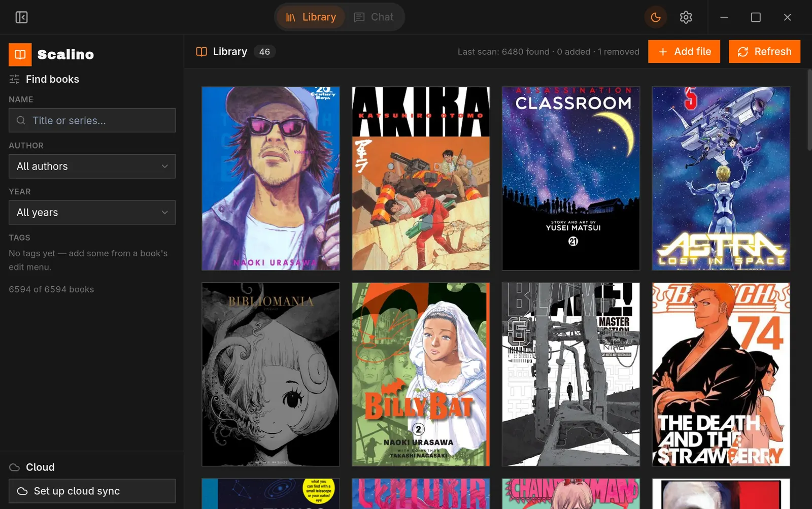Collapse the sidebar with the panel icon
812x509 pixels.
(x=21, y=17)
